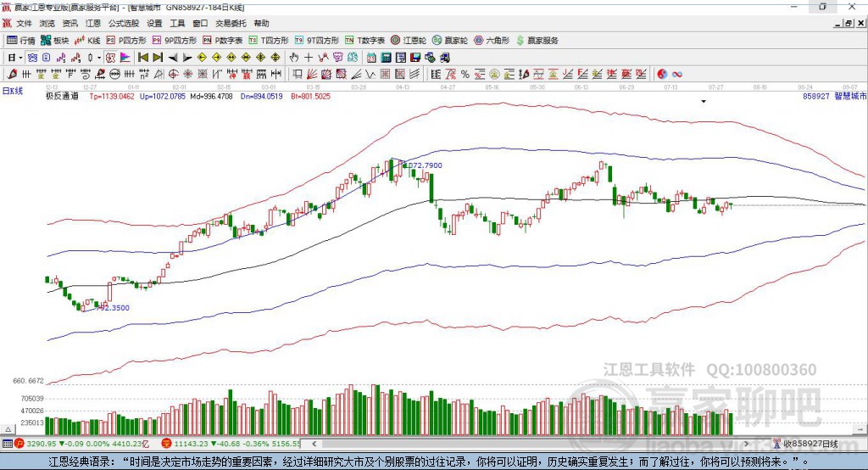The height and width of the screenshot is (470, 868).
Task: Open the P四方形 tool
Action: point(126,41)
